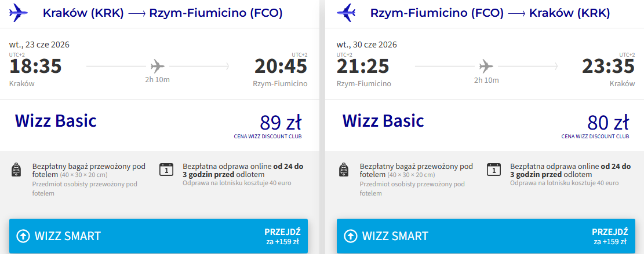This screenshot has height=254, width=644.
Task: Click the CENA WIZZ DISCOUNT CLUB label under 89 zł
Action: 268,137
